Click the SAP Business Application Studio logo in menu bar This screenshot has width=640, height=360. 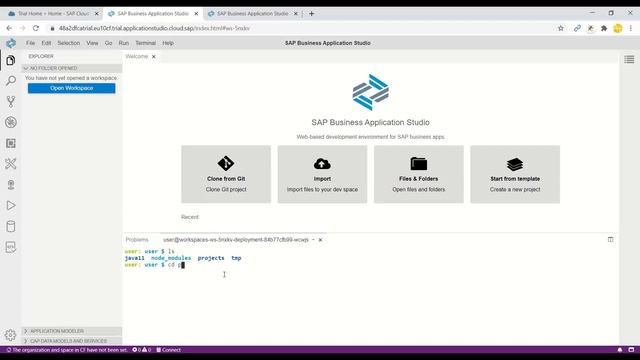click(x=11, y=43)
